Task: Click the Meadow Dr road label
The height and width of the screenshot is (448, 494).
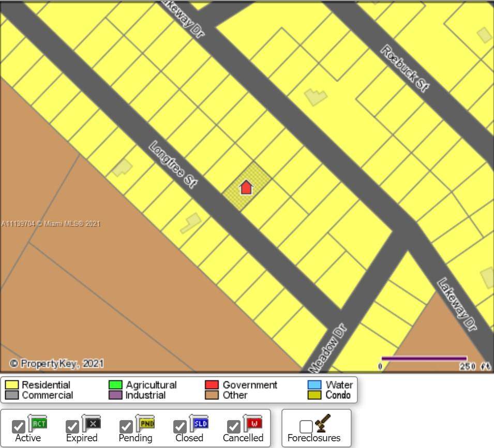Action: tap(327, 348)
